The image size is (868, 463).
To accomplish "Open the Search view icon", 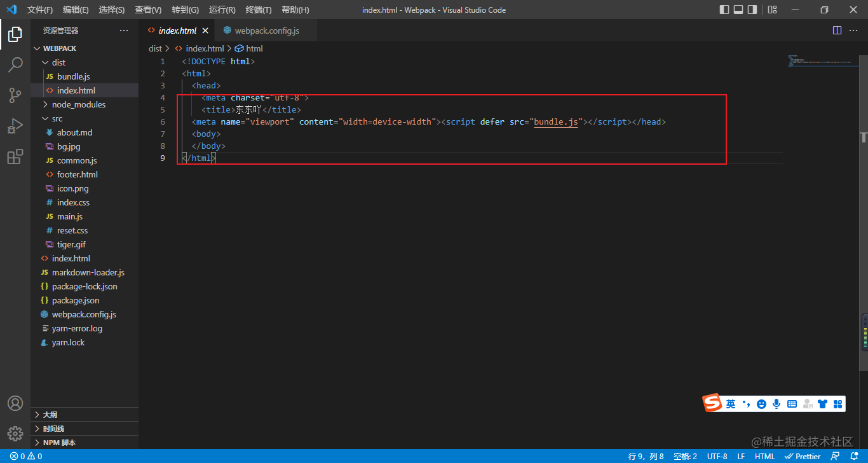I will point(15,65).
